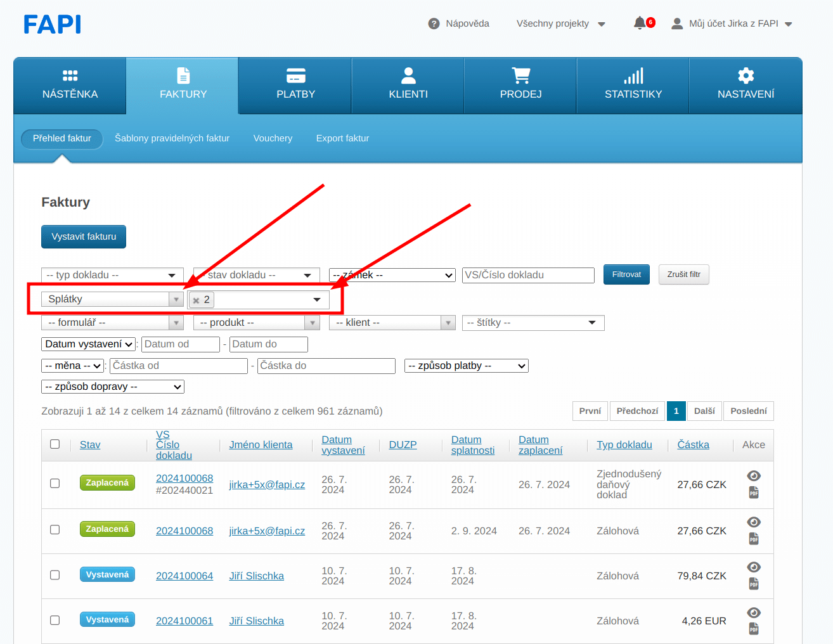Open PRODEJ tab
This screenshot has height=644, width=833.
[x=520, y=86]
